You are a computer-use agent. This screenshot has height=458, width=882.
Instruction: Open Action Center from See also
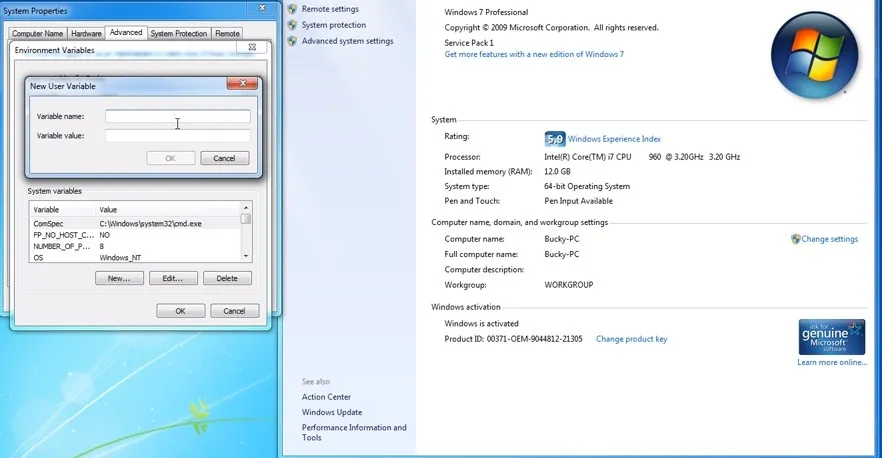326,397
